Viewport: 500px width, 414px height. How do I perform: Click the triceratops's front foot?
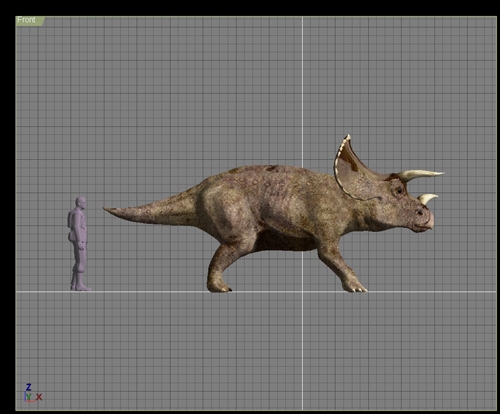pos(355,287)
